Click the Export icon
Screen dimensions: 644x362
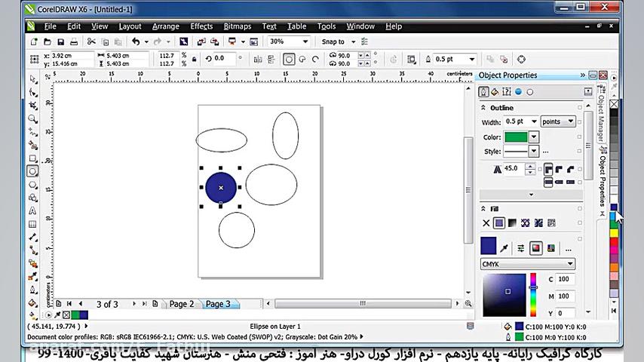point(214,41)
